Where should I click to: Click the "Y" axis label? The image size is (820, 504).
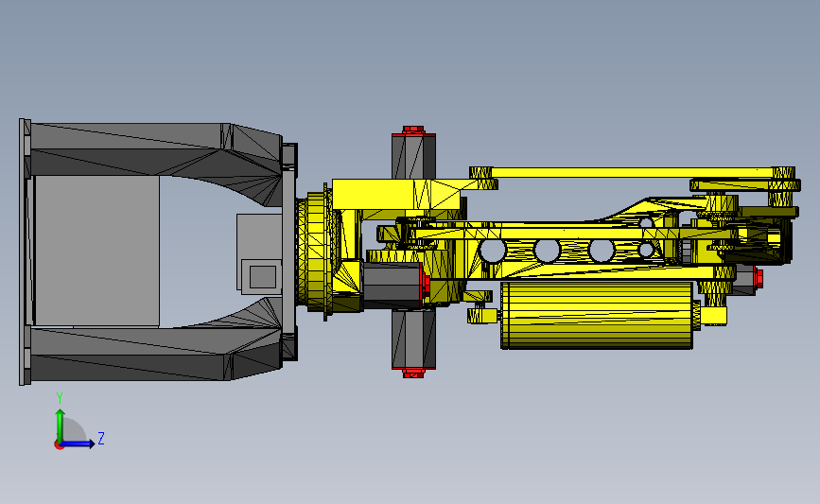pos(60,398)
